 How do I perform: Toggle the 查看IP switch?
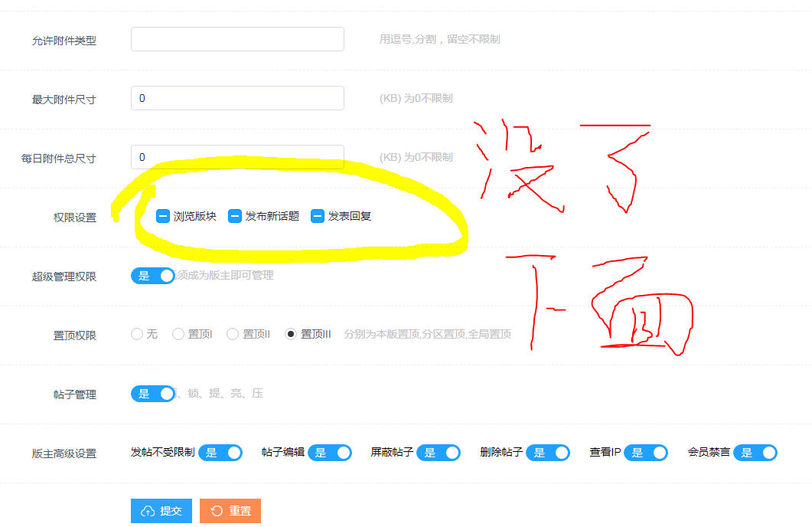646,453
